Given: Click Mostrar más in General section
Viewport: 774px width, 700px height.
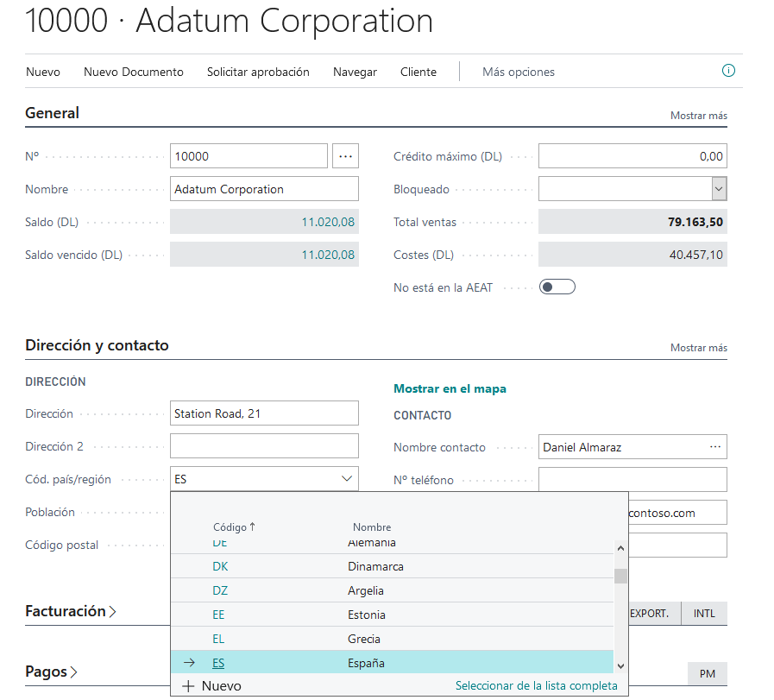Looking at the screenshot, I should pyautogui.click(x=698, y=116).
